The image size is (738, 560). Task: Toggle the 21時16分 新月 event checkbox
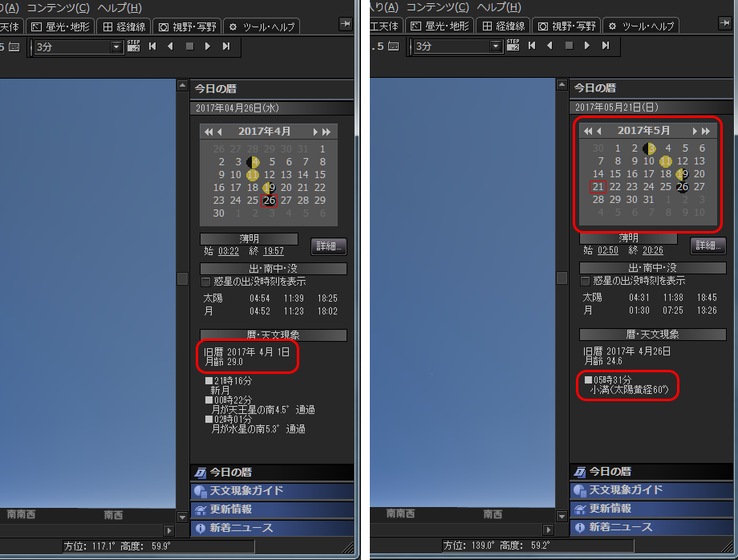[x=209, y=380]
